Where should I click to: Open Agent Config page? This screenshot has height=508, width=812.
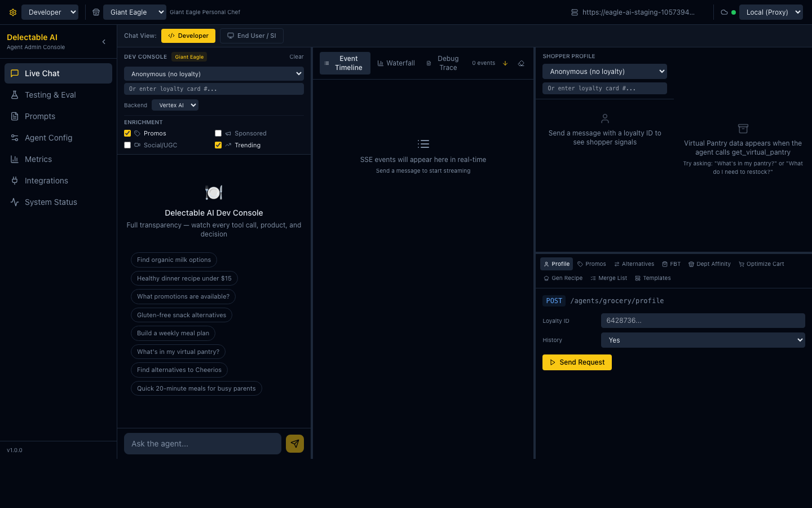click(x=58, y=138)
